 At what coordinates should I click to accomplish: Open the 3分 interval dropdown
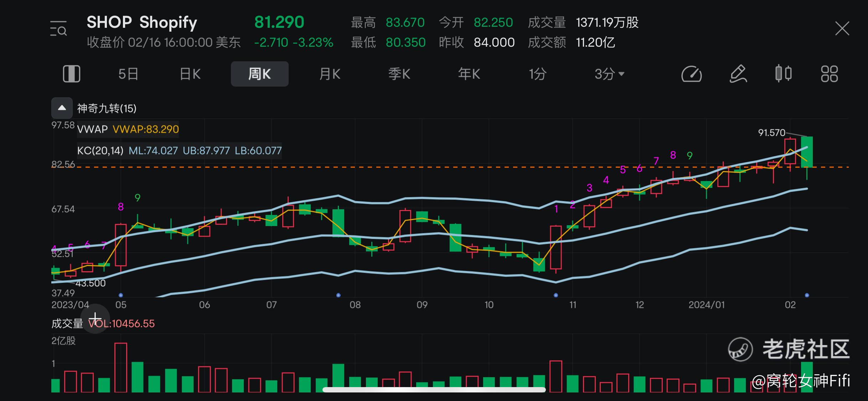pos(609,74)
